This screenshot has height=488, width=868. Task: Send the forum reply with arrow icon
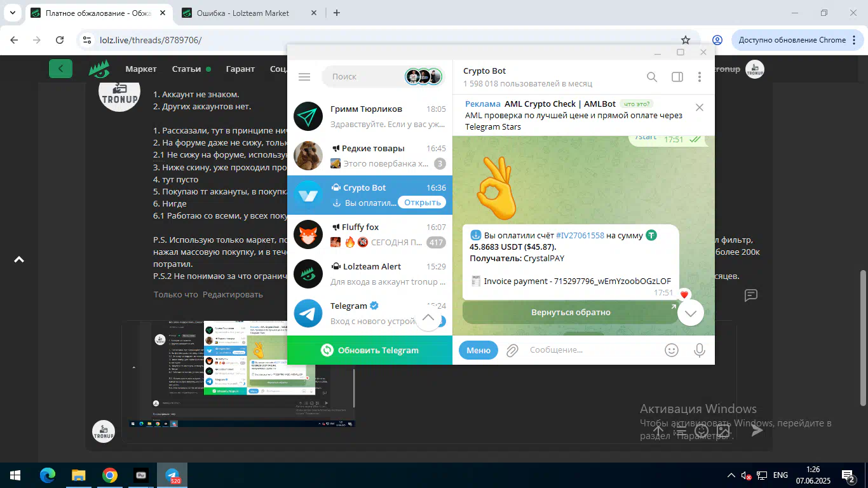point(757,430)
